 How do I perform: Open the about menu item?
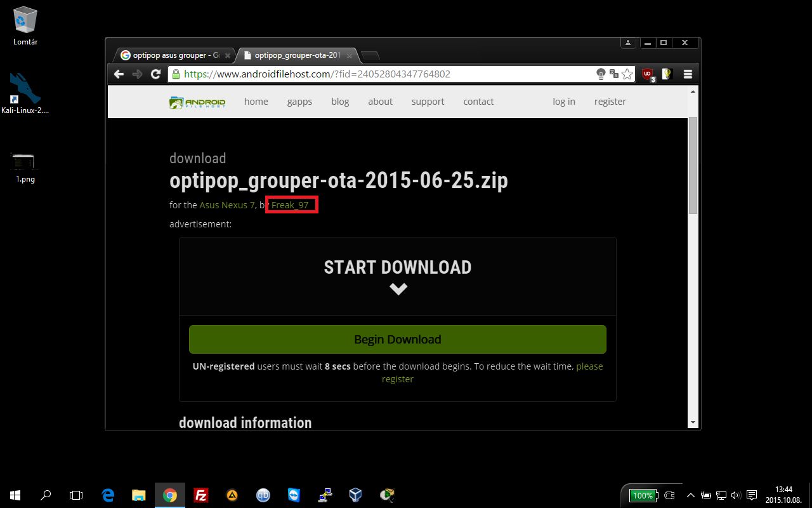coord(380,102)
